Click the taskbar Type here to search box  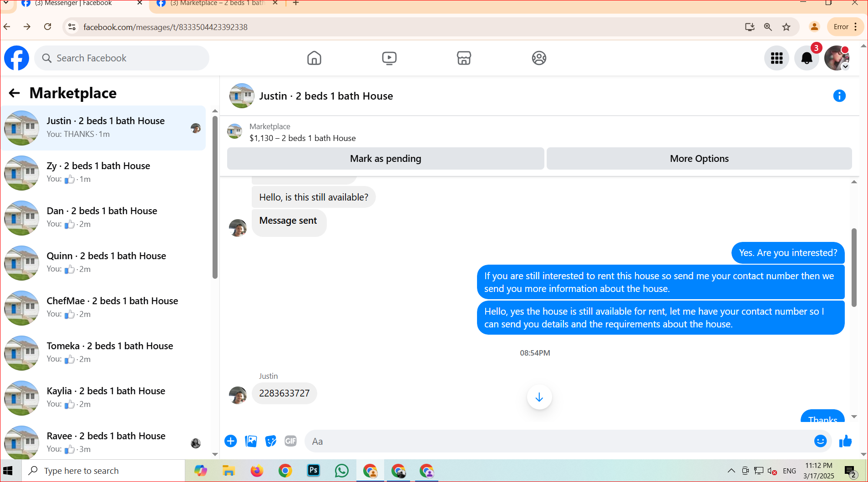(103, 471)
